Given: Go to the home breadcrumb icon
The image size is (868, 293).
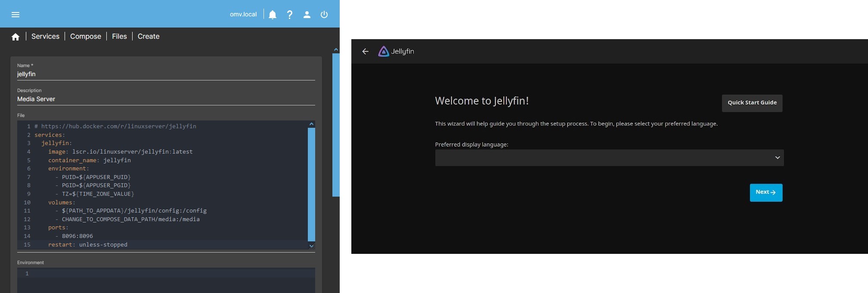Looking at the screenshot, I should pyautogui.click(x=15, y=37).
